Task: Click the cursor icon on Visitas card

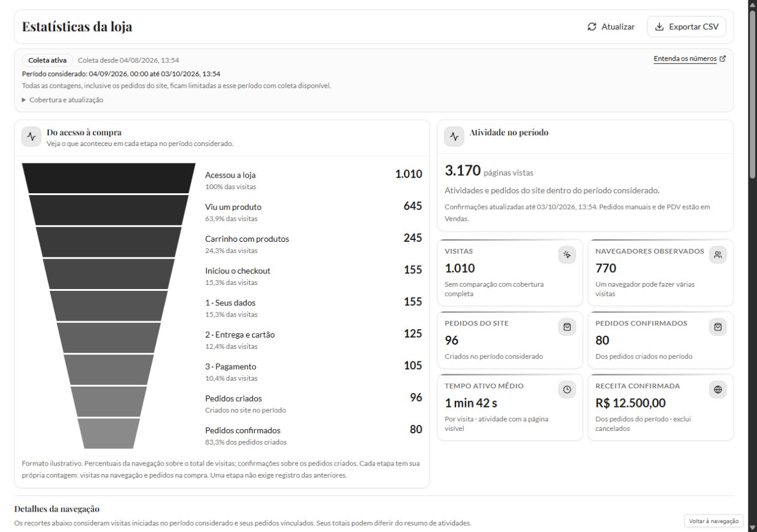Action: [x=567, y=255]
